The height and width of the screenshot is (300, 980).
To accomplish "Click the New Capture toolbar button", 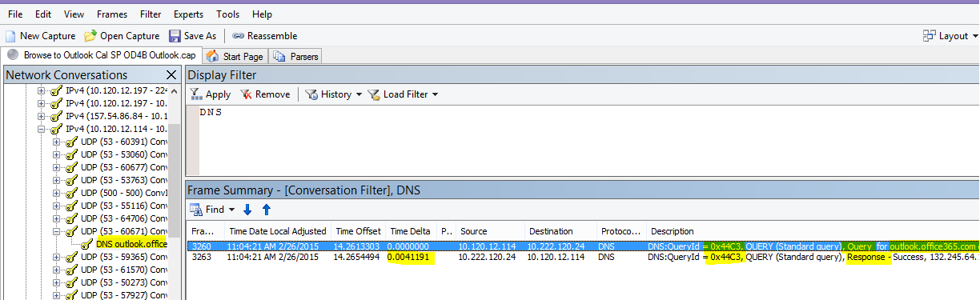I will [x=40, y=36].
